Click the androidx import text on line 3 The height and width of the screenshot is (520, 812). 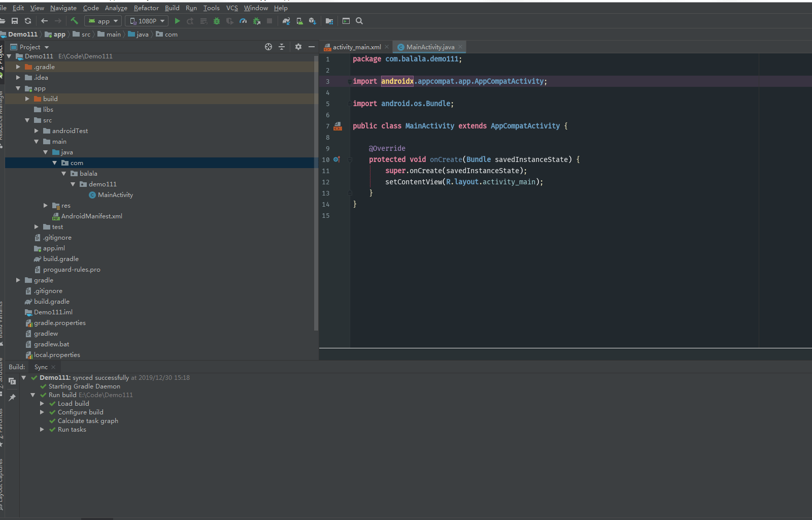pyautogui.click(x=397, y=81)
